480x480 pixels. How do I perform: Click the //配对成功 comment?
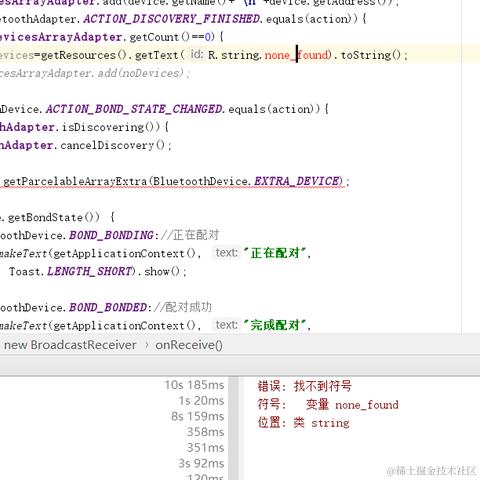183,307
